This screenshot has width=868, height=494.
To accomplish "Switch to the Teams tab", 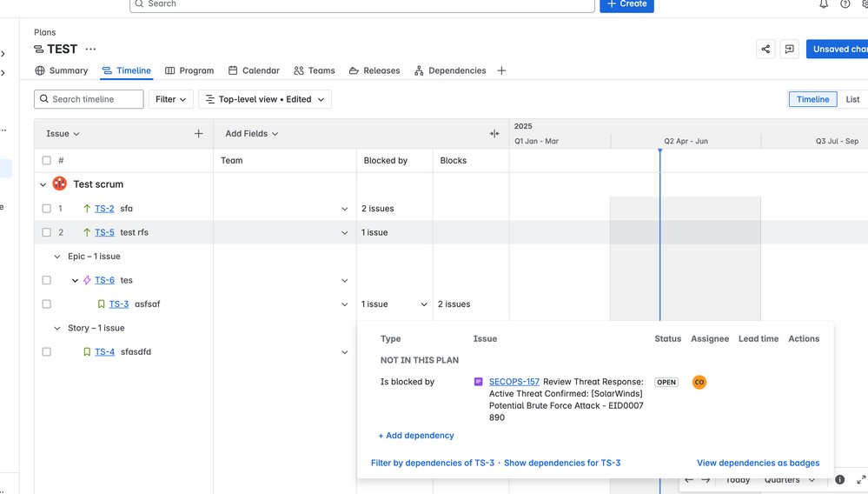I will tap(314, 71).
